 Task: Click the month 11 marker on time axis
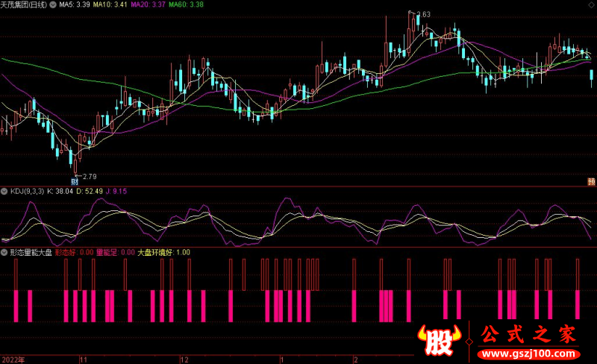click(x=84, y=360)
